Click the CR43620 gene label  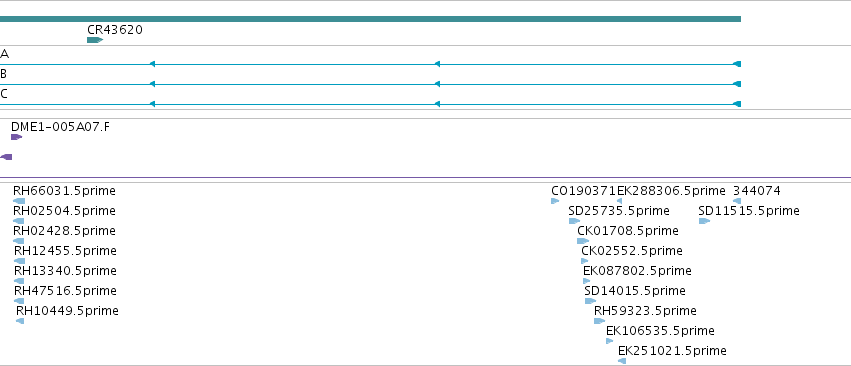[115, 30]
